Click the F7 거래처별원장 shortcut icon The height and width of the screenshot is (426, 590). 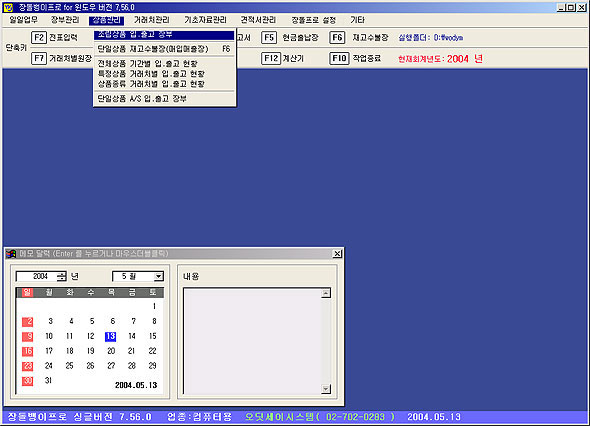click(39, 58)
